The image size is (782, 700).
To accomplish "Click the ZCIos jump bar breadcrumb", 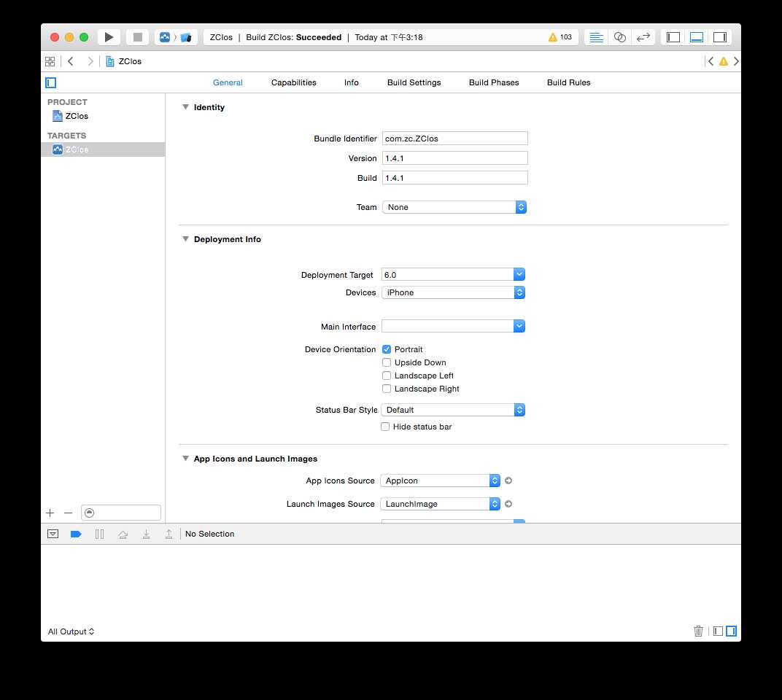I will (x=124, y=61).
